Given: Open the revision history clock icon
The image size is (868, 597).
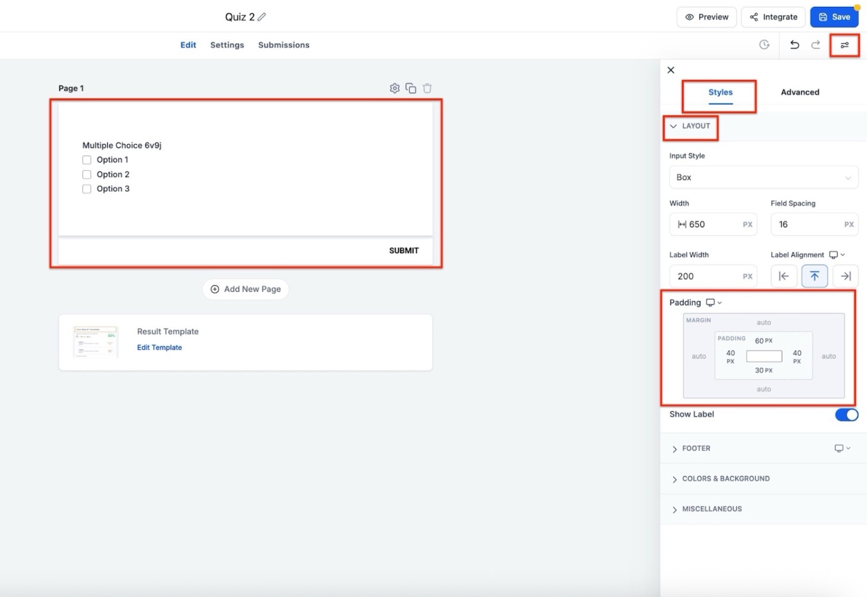Looking at the screenshot, I should click(765, 45).
